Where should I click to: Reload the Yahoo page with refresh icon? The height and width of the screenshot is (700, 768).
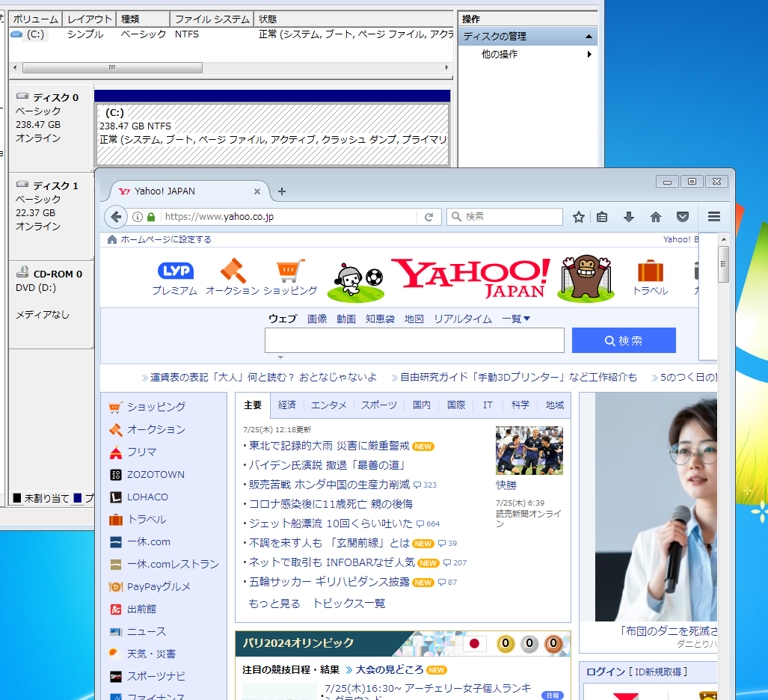428,217
